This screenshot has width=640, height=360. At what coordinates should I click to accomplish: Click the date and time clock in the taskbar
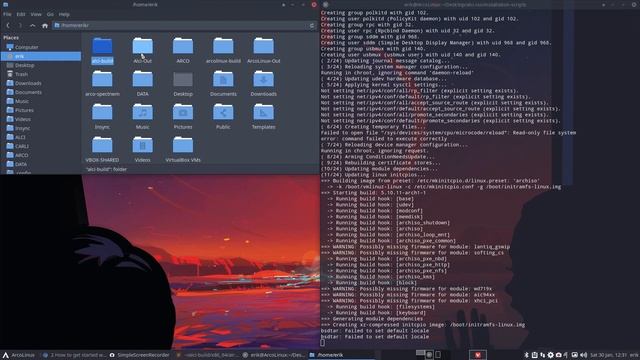pyautogui.click(x=608, y=355)
